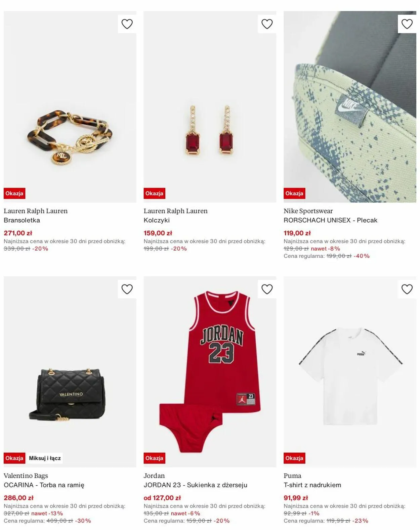
Task: Open the Bransoletka product link
Action: (22, 220)
